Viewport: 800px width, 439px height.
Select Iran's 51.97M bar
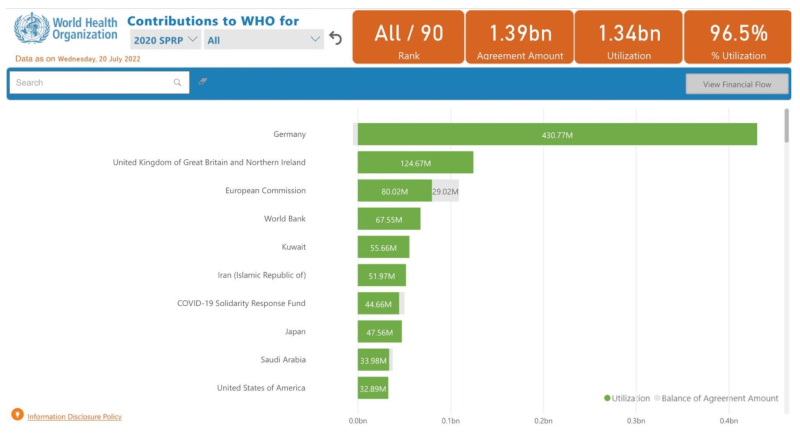point(382,275)
